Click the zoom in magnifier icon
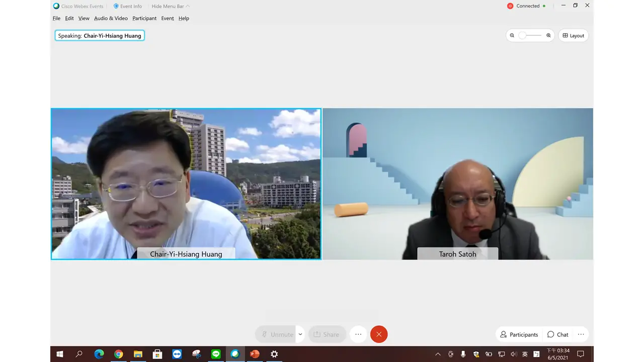Viewport: 644px width, 362px height. [548, 36]
